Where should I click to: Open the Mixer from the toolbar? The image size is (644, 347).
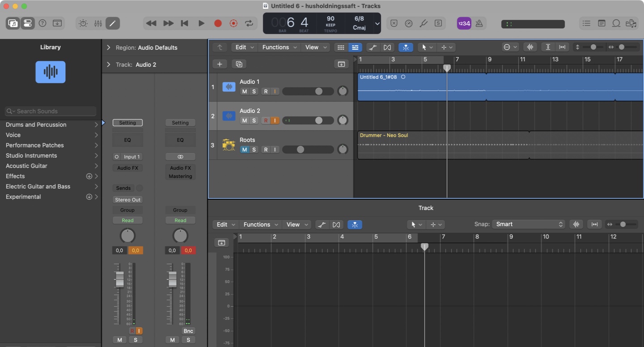98,23
